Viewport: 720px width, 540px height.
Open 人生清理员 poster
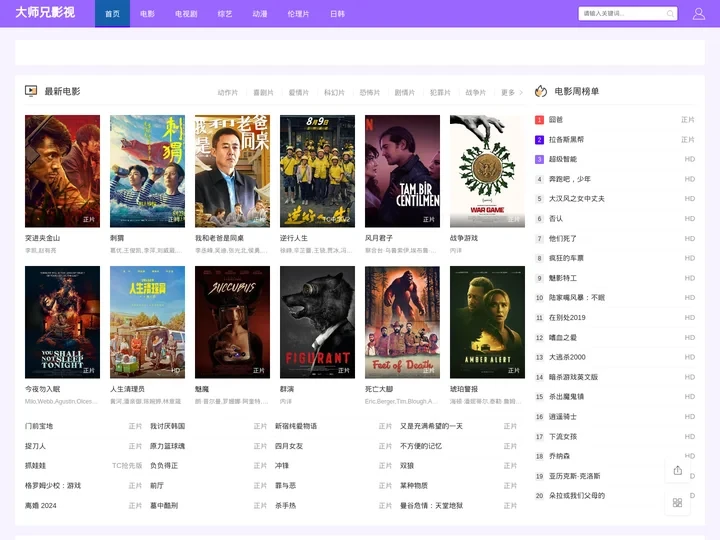pos(147,322)
